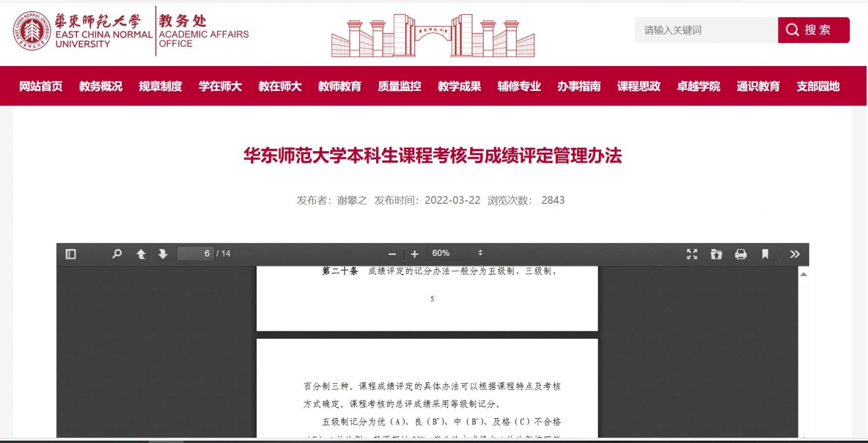Open the 办事指南 menu item

click(x=579, y=86)
